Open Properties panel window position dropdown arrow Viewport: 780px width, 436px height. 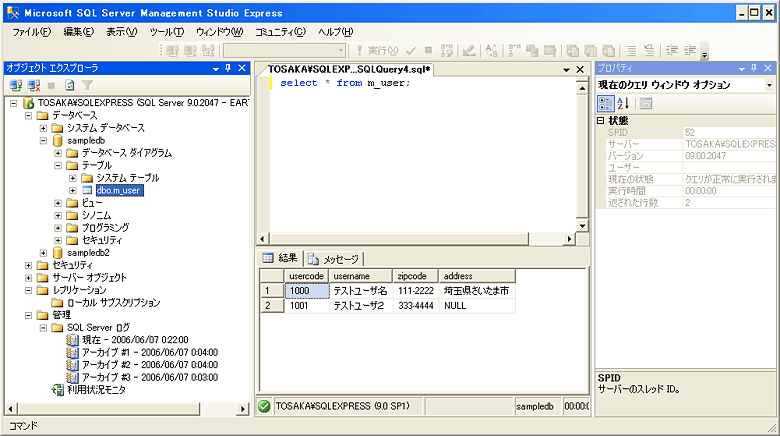[x=742, y=69]
